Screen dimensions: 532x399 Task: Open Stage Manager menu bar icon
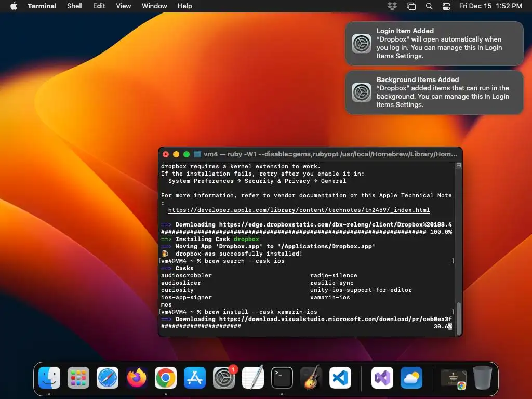[411, 6]
